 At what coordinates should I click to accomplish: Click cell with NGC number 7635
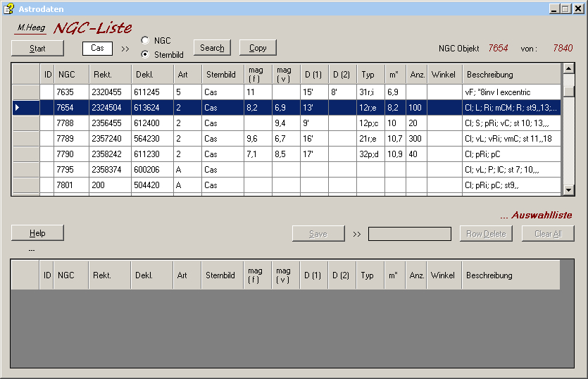point(71,92)
